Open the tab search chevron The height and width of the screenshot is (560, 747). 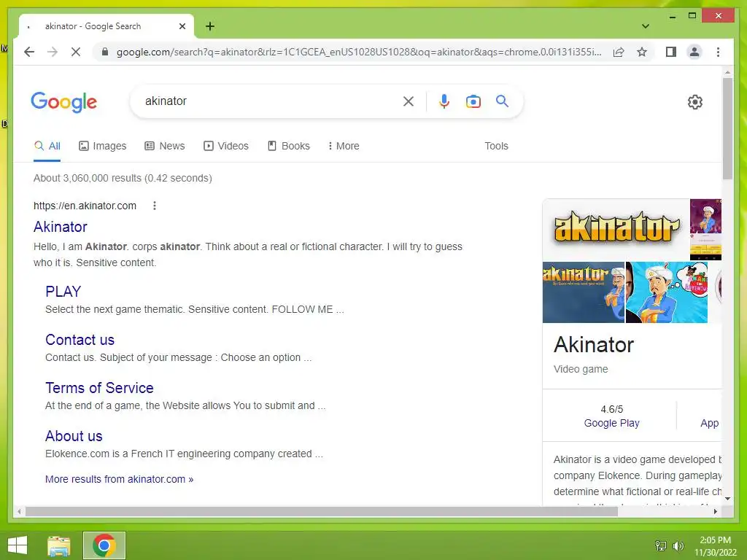645,26
